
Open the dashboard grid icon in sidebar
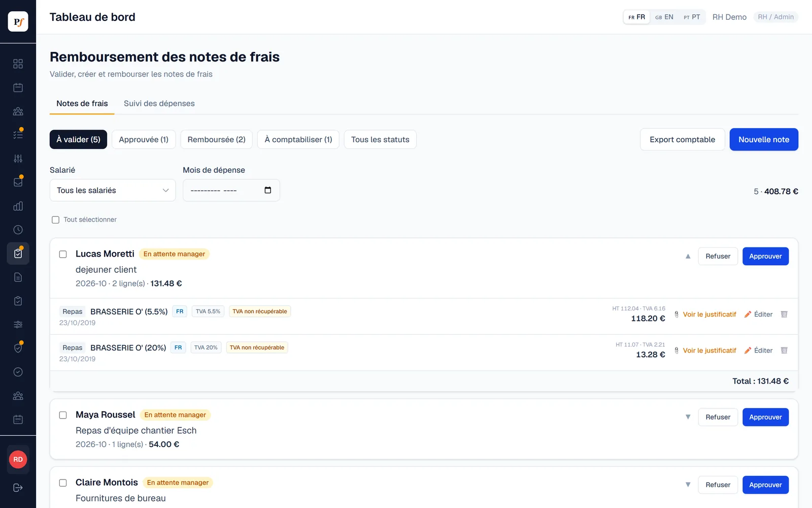pos(18,64)
